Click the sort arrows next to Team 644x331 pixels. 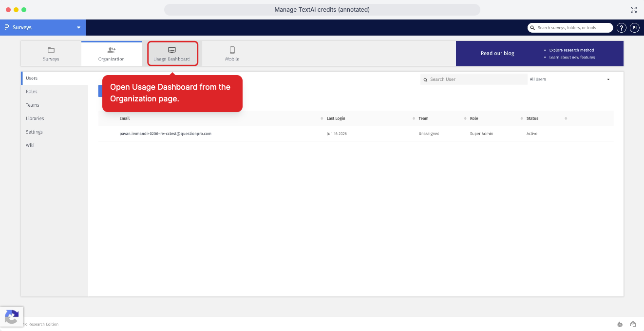[x=465, y=118]
